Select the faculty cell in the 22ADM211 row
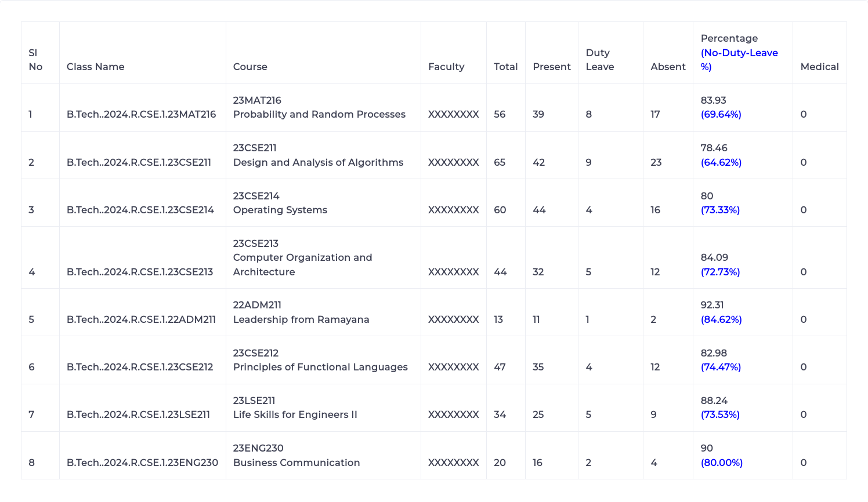Screen dimensions: 868x502 coord(453,319)
